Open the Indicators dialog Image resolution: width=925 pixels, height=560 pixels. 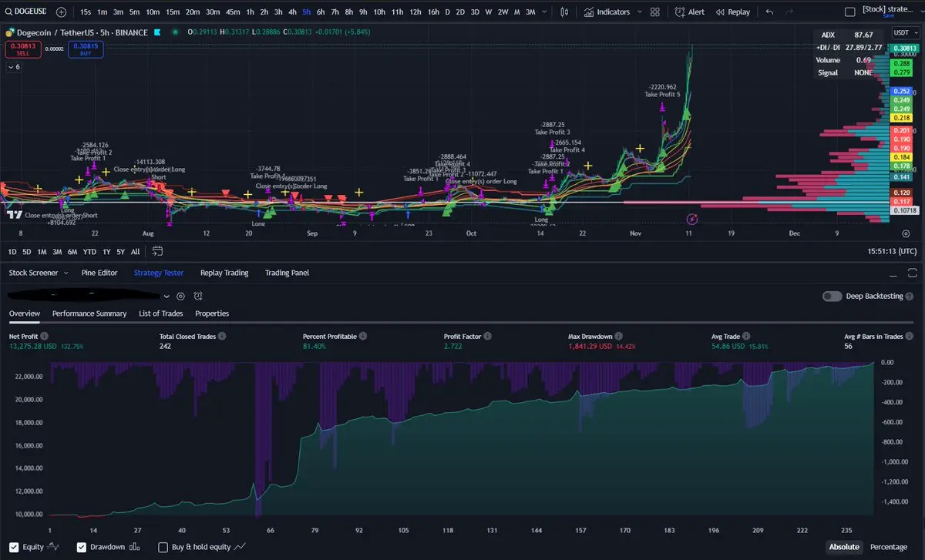click(x=607, y=12)
